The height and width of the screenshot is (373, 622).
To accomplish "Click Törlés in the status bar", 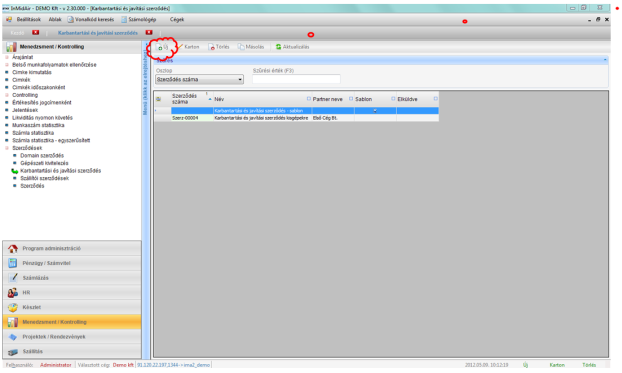I will [x=589, y=365].
